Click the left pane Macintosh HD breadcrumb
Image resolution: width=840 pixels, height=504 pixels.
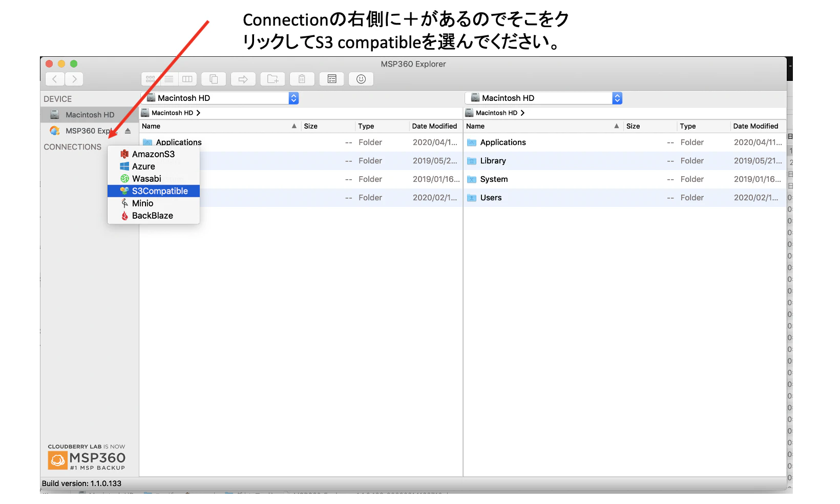167,113
